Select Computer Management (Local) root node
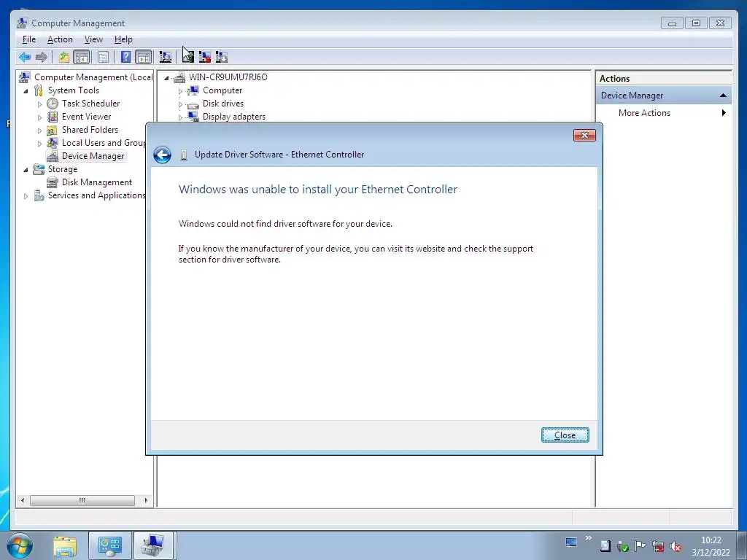The image size is (747, 560). coord(93,77)
